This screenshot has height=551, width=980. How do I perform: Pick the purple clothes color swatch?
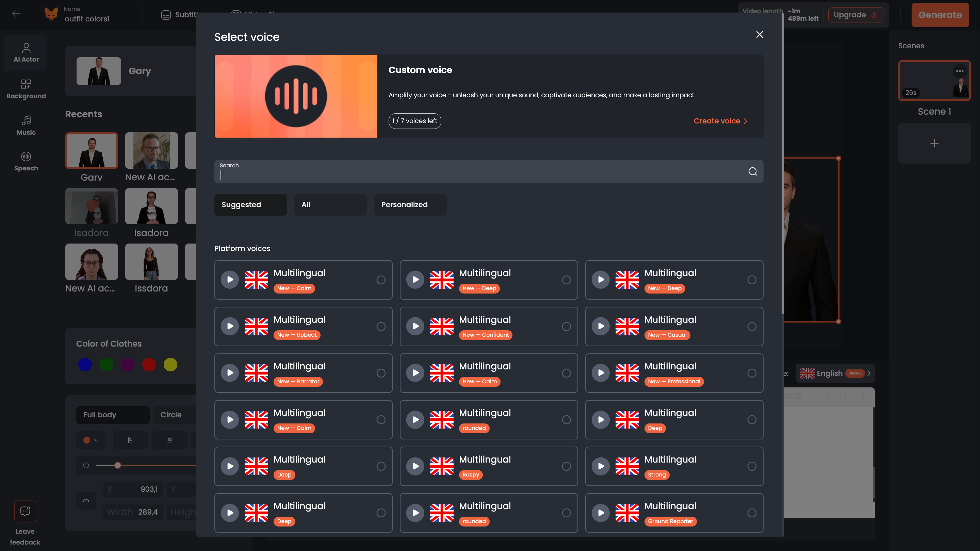[x=128, y=364]
